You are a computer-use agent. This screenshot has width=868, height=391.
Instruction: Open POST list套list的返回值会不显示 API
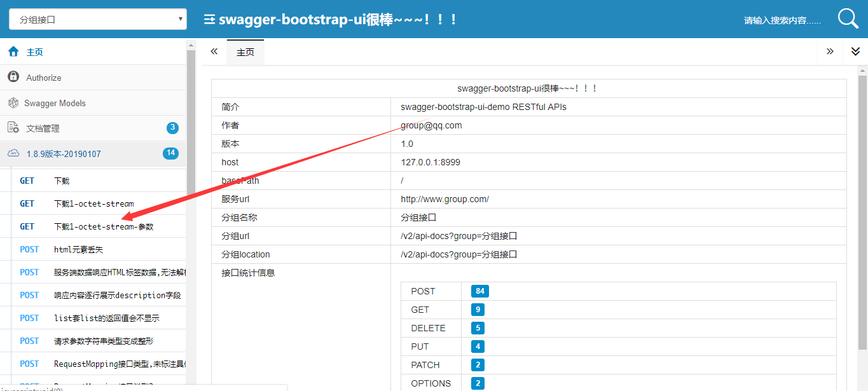93,318
